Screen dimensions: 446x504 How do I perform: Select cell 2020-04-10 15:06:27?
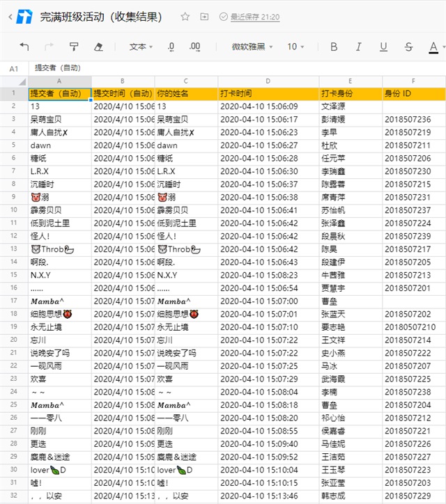pyautogui.click(x=268, y=145)
